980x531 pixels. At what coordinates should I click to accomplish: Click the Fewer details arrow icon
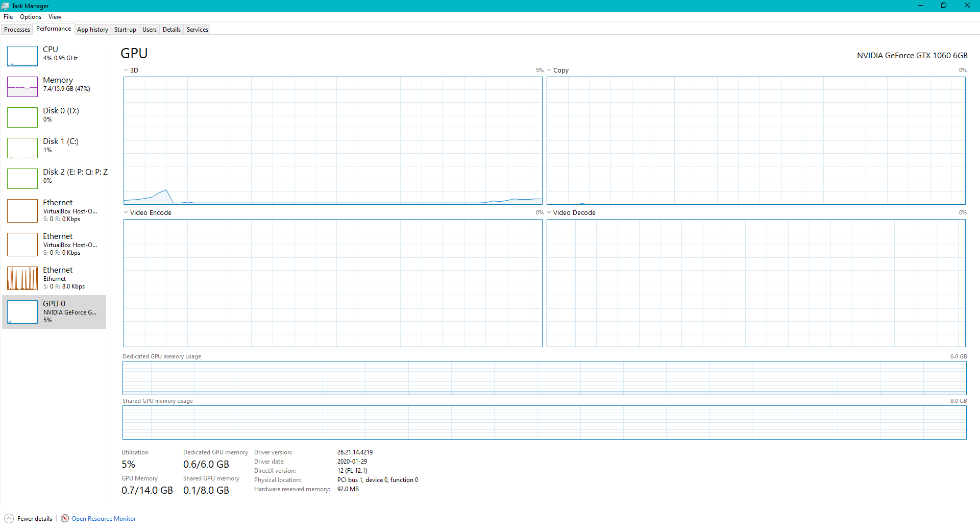tap(9, 519)
